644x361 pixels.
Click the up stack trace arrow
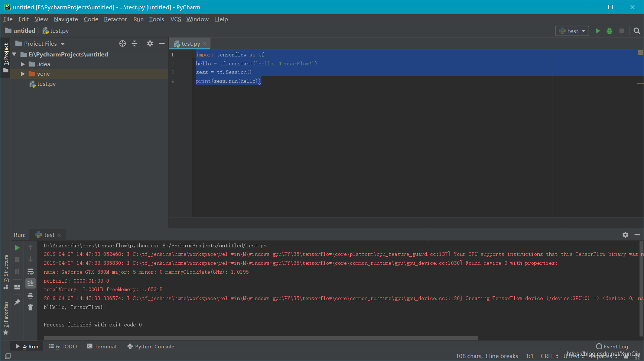(x=30, y=247)
